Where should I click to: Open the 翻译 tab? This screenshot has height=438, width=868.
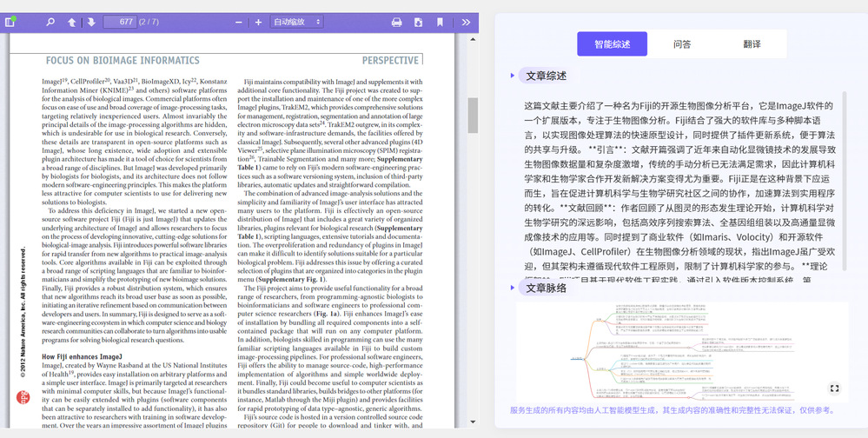click(x=752, y=43)
